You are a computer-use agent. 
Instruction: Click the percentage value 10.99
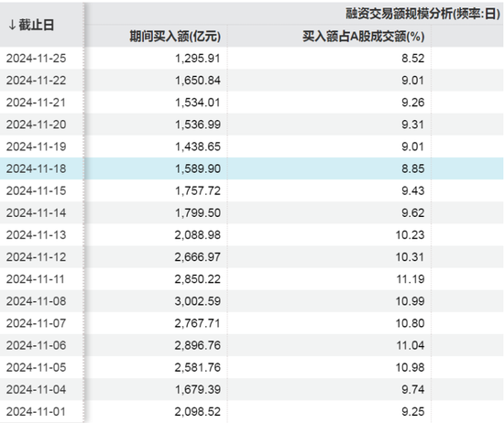(411, 301)
